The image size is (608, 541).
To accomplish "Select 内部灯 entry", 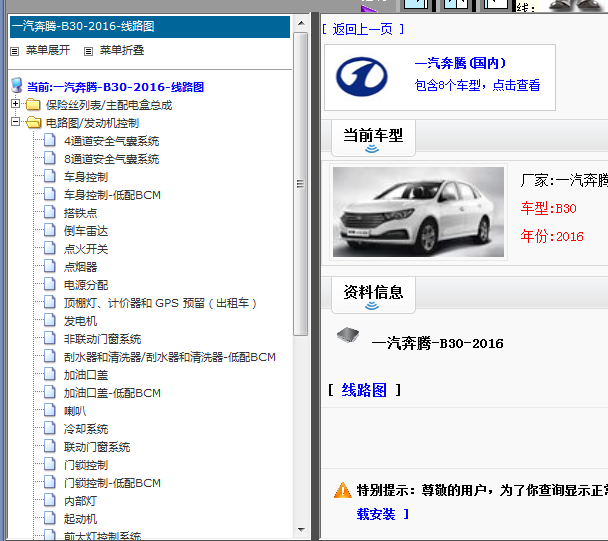I will coord(80,501).
